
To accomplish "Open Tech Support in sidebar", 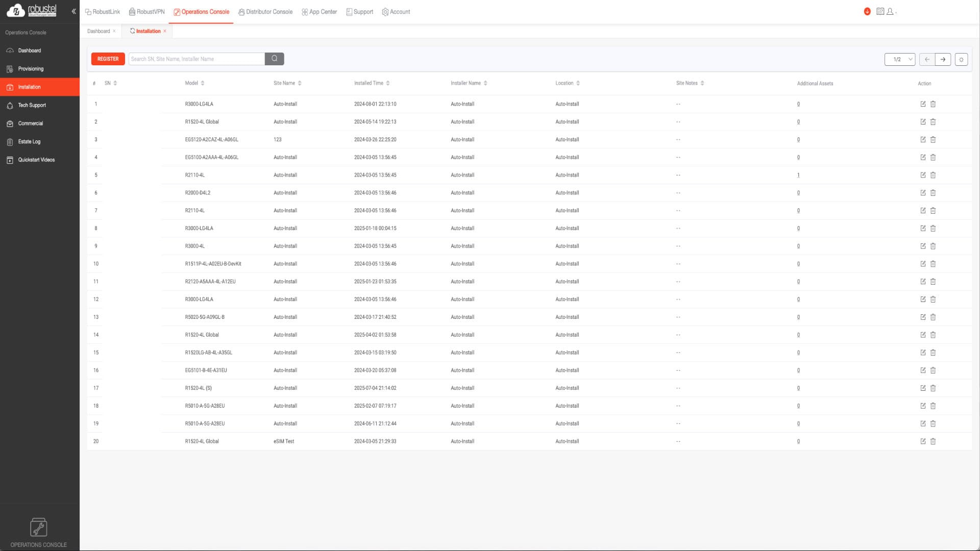I will coord(32,105).
